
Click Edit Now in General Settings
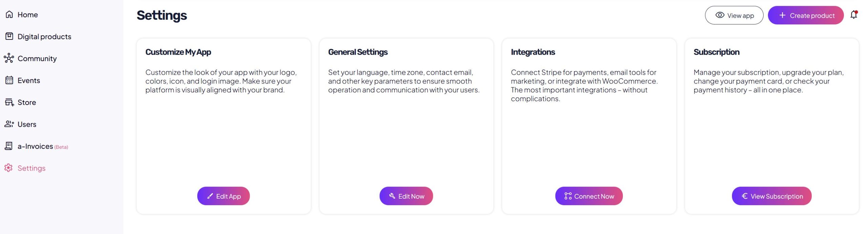tap(406, 196)
